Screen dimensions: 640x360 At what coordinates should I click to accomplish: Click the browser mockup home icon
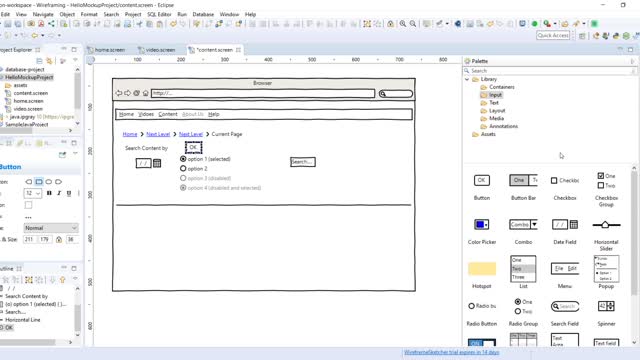pyautogui.click(x=146, y=93)
